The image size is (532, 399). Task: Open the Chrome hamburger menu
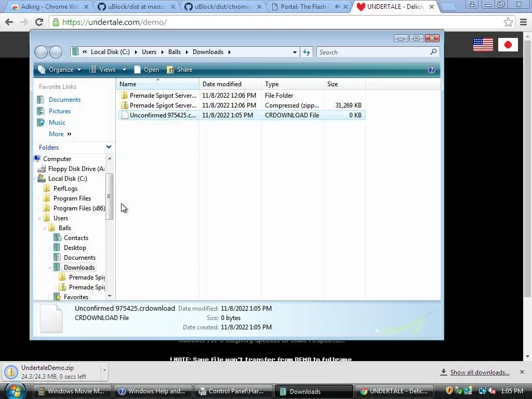click(523, 22)
